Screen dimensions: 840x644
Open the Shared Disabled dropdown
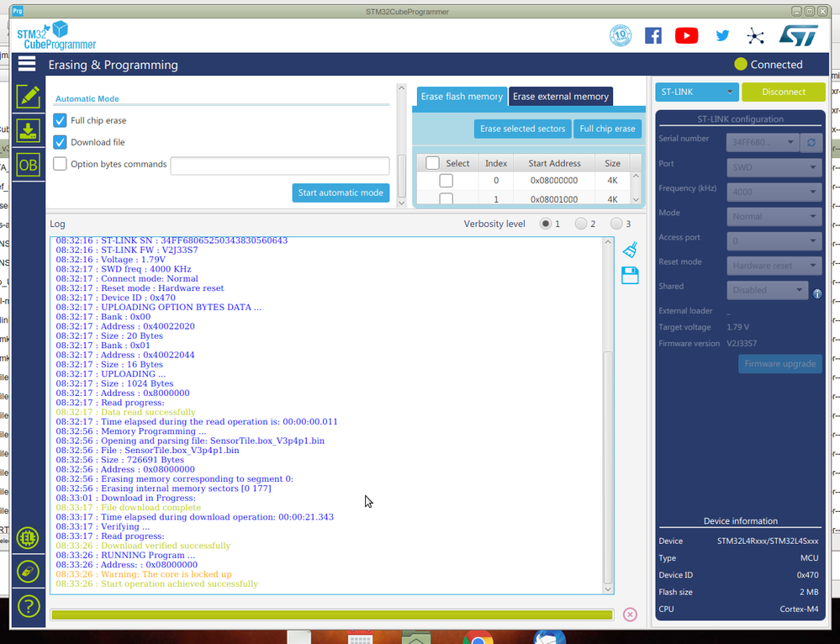[767, 290]
